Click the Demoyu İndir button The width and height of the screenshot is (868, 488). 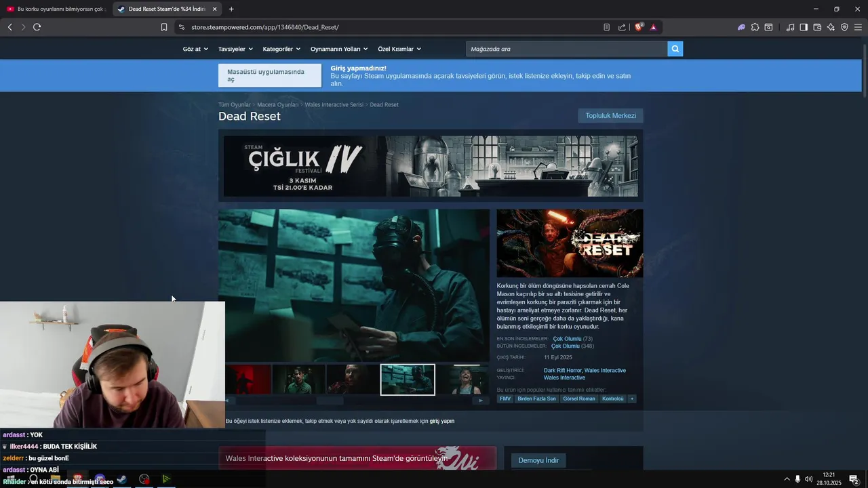coord(538,460)
